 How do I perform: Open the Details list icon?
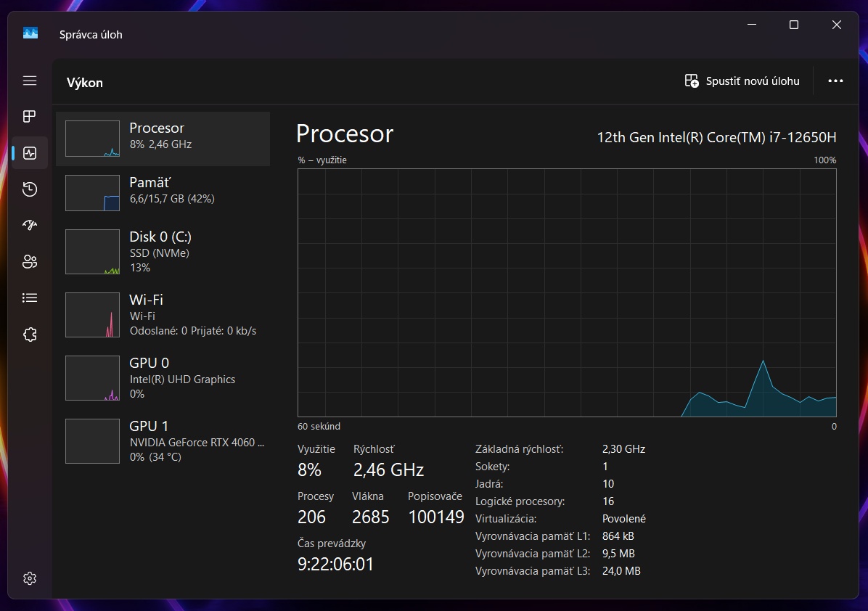30,298
